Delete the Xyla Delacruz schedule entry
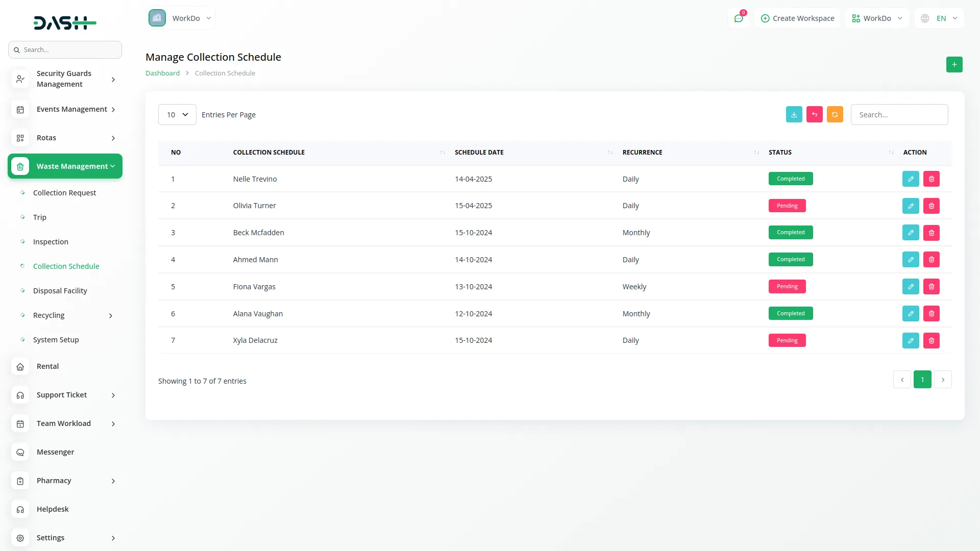Viewport: 980px width, 551px height. [931, 341]
